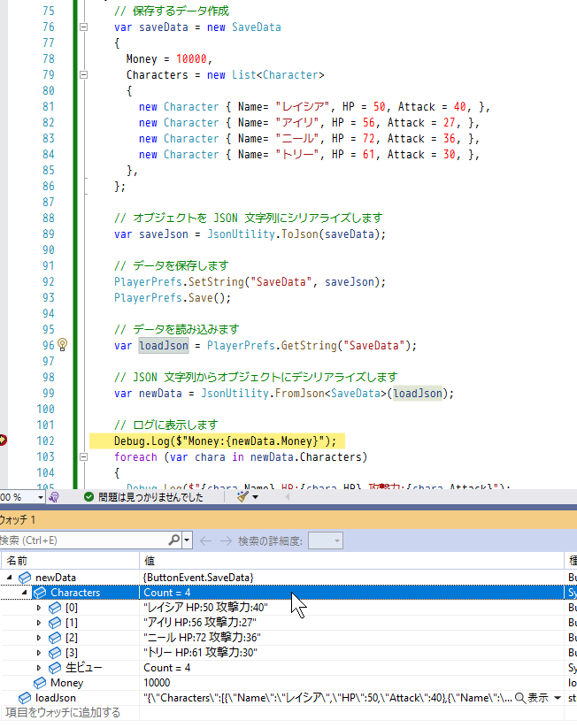This screenshot has height=728, width=577.
Task: Expand the [3] character entry
Action: (39, 652)
